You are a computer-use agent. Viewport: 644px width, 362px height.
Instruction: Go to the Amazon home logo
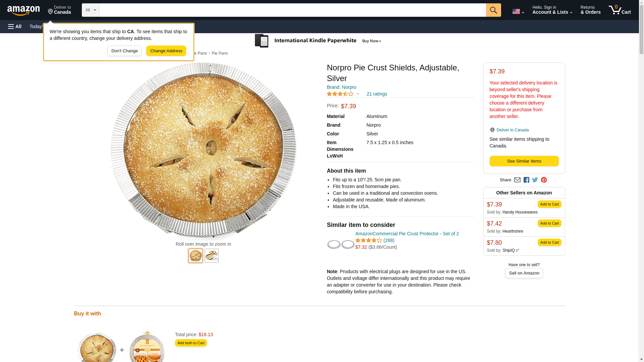point(23,10)
